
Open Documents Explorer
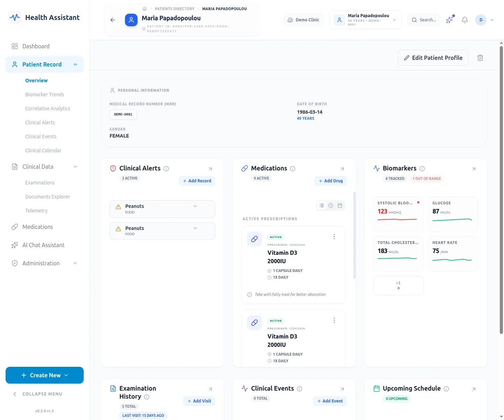point(48,197)
